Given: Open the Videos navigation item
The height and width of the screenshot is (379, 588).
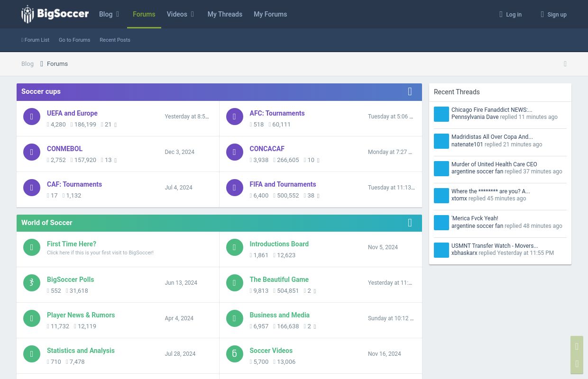Looking at the screenshot, I should [177, 14].
